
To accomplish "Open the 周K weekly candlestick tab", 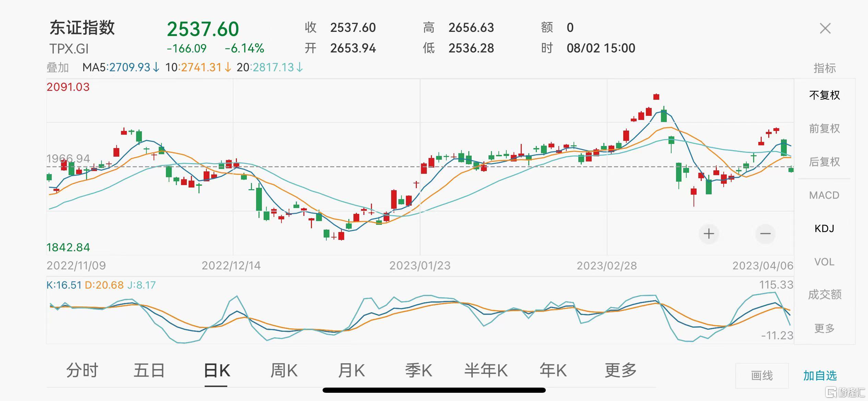I will click(284, 370).
